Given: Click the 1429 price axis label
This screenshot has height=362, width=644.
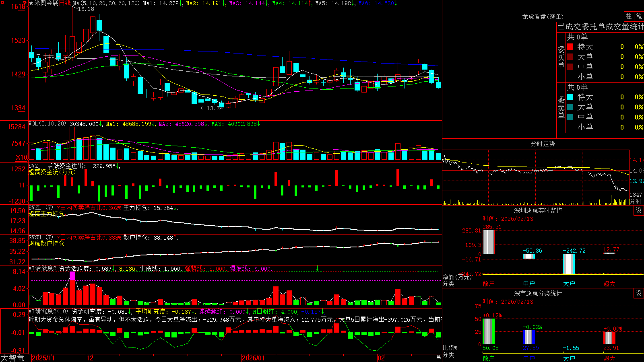Looking at the screenshot, I should click(19, 74).
